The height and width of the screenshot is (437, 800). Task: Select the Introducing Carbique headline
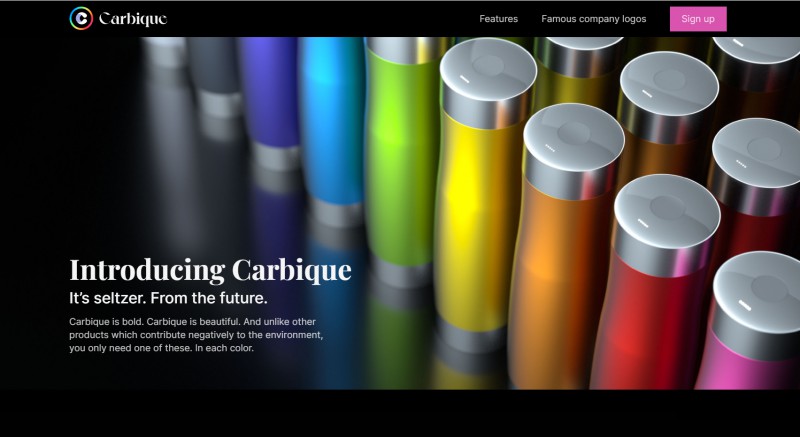tap(210, 270)
